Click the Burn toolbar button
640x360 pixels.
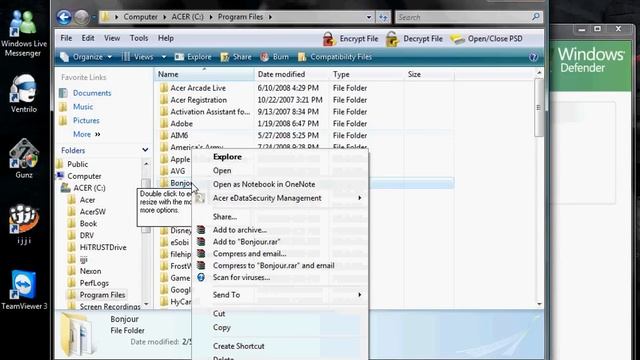click(x=274, y=57)
